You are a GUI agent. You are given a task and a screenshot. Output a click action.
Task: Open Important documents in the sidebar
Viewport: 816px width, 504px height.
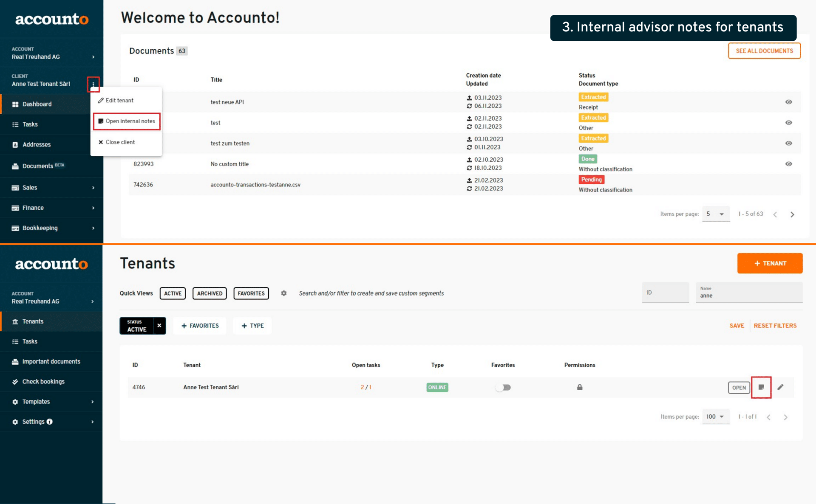[x=51, y=362]
